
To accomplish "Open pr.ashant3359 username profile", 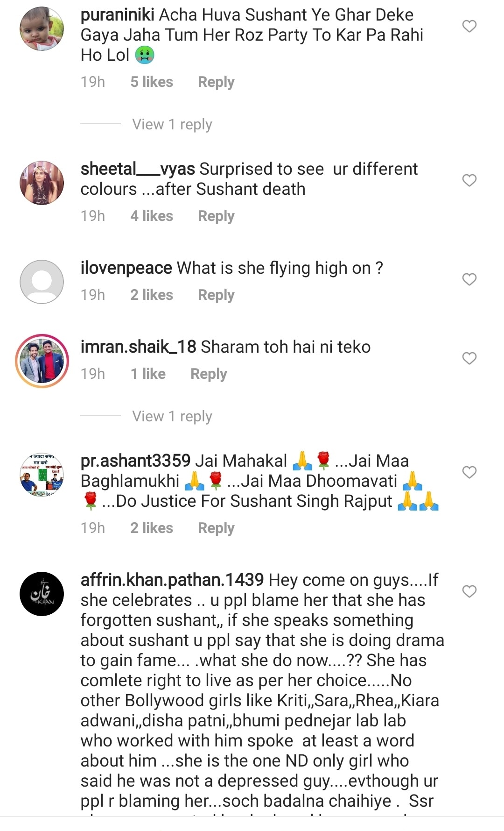I will point(135,461).
